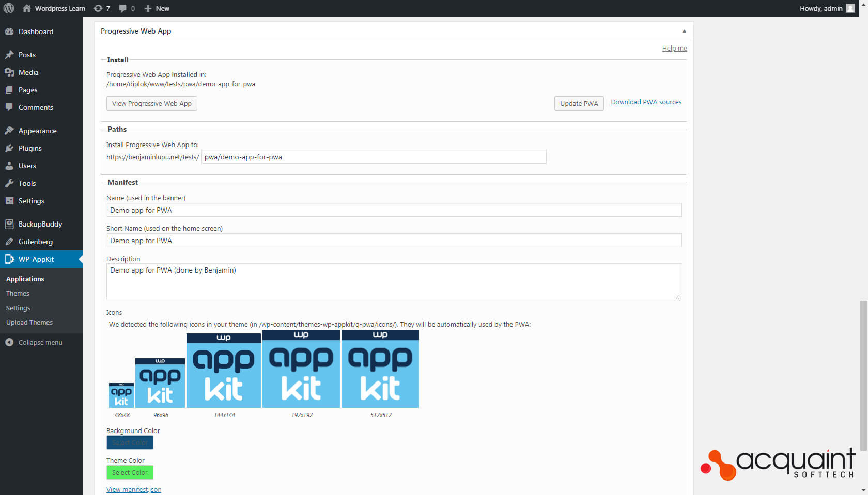The width and height of the screenshot is (868, 495).
Task: Collapse the admin sidebar menu
Action: point(40,342)
